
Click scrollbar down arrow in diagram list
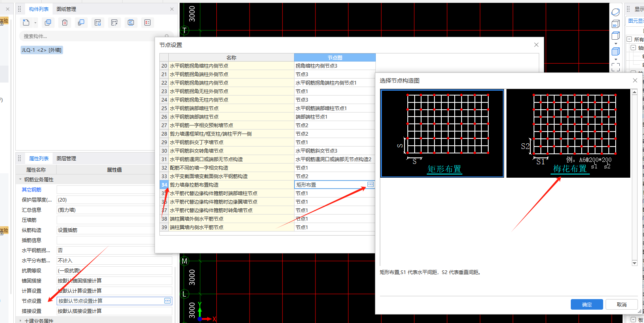point(634,263)
